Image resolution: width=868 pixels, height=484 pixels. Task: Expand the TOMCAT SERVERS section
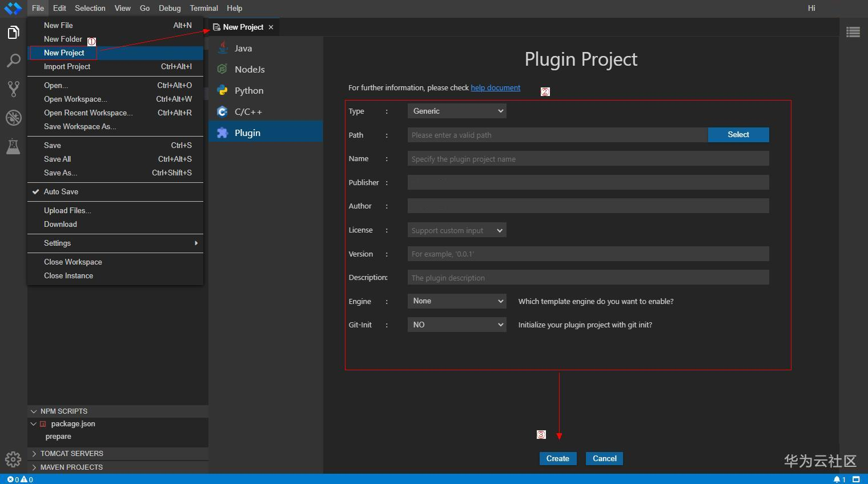click(71, 454)
